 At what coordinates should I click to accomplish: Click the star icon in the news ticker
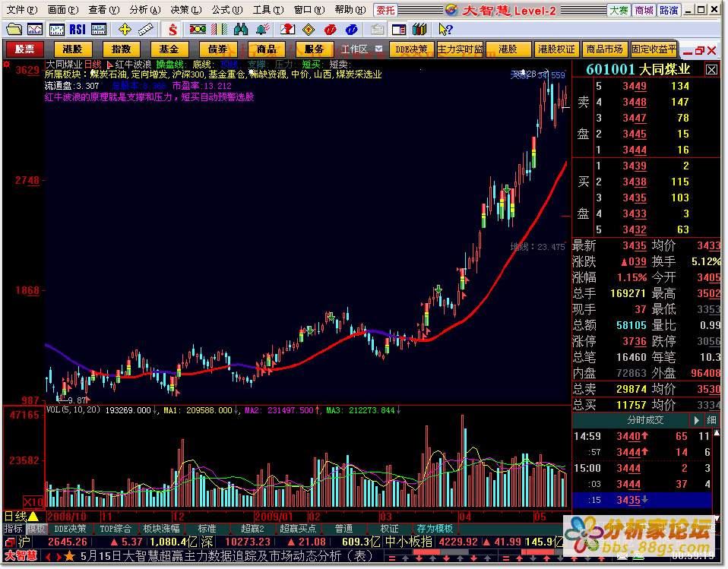click(69, 555)
